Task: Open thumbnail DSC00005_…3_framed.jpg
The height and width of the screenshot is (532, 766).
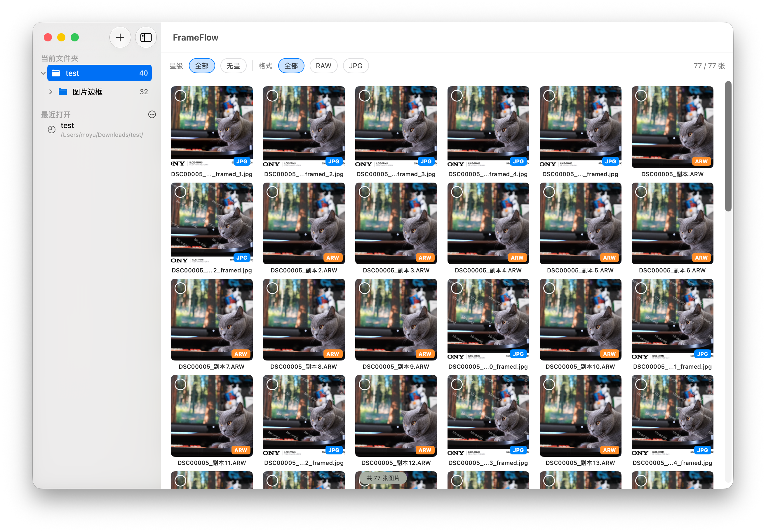Action: [488, 416]
